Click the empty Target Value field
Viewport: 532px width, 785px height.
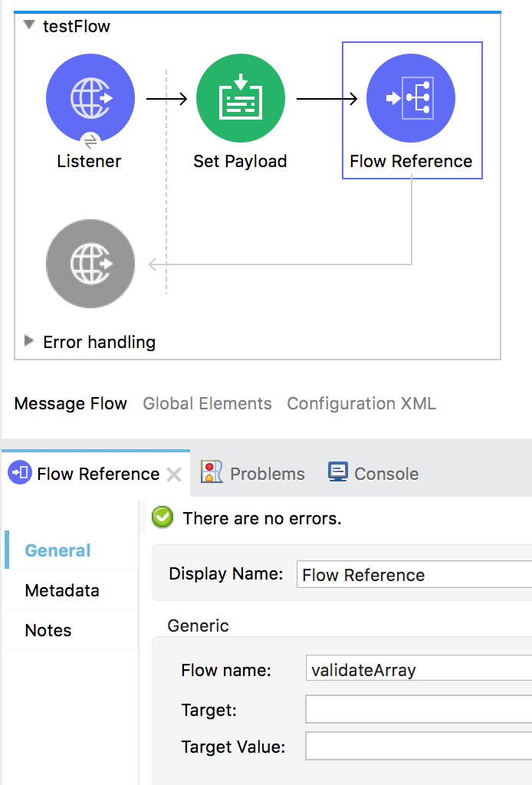[x=419, y=746]
